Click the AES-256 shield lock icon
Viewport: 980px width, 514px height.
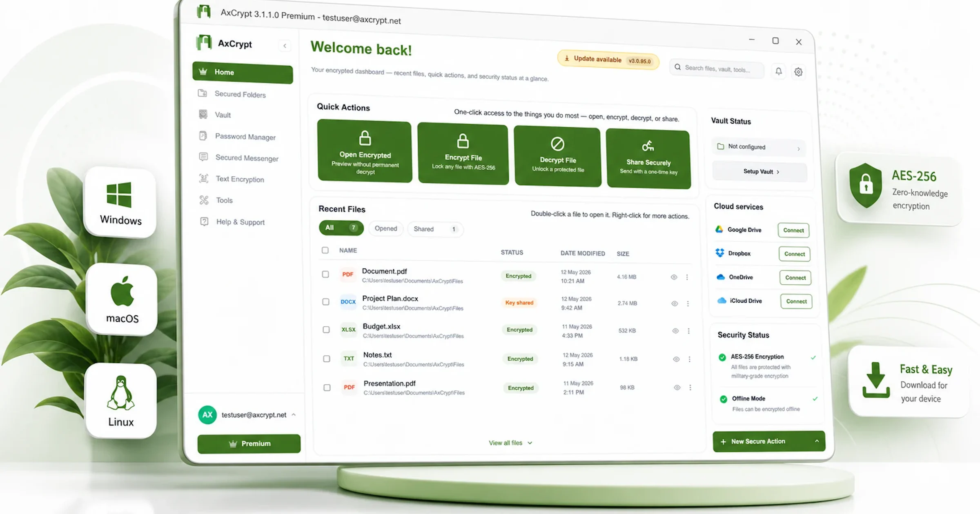(866, 186)
